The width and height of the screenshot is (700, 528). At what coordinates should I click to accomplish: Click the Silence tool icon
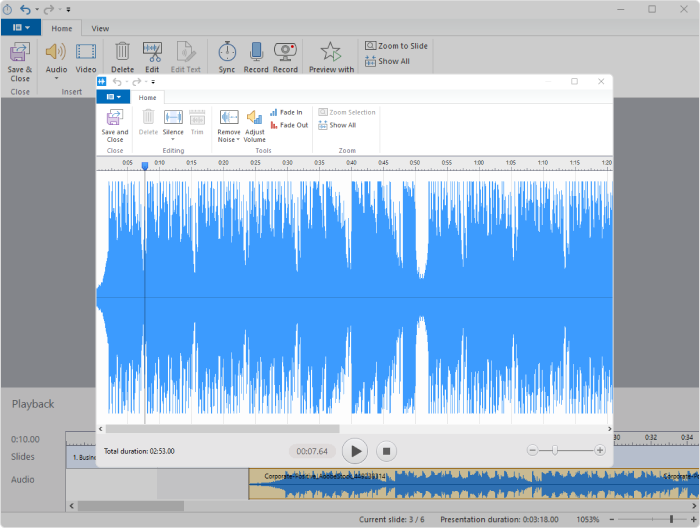click(173, 117)
